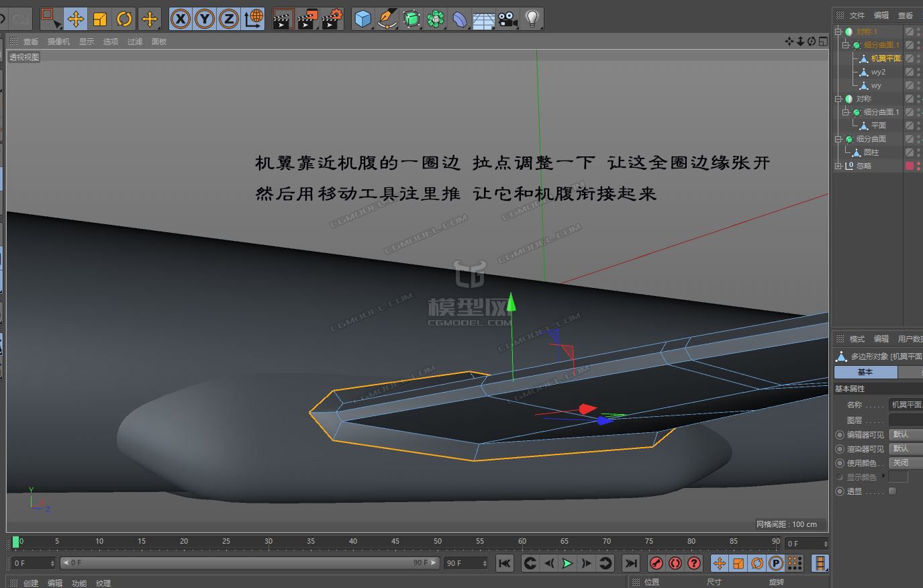Screen dimensions: 923x588
Task: Toggle parameter keyframe recording P button
Action: pos(776,563)
